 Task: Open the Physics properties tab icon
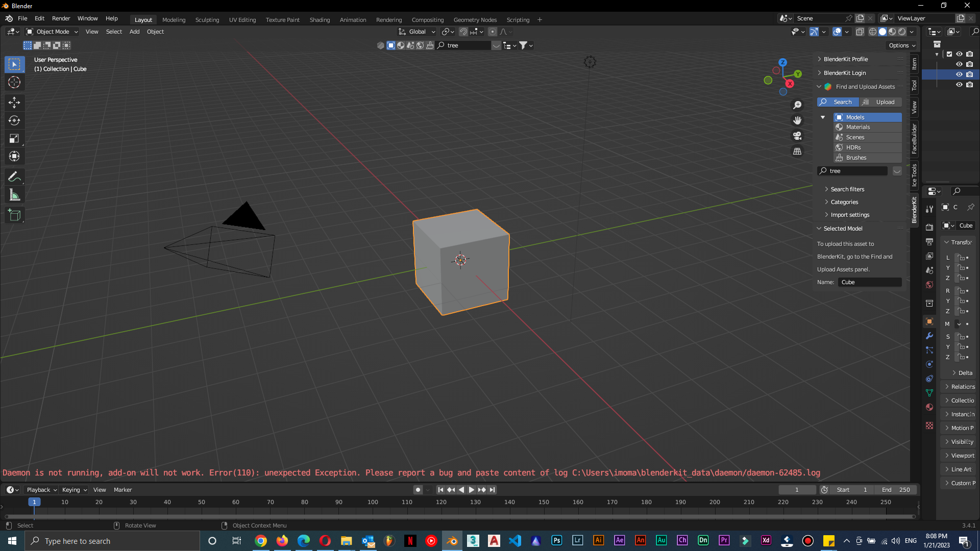[x=929, y=364]
